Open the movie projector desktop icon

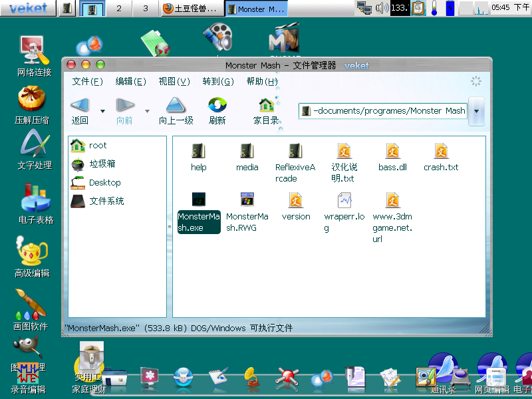pos(217,37)
